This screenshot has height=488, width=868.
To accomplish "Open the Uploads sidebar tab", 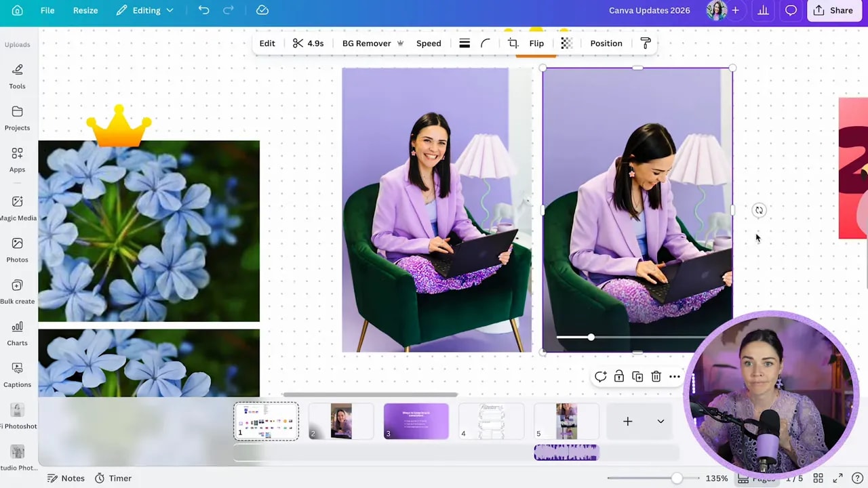I will point(17,44).
